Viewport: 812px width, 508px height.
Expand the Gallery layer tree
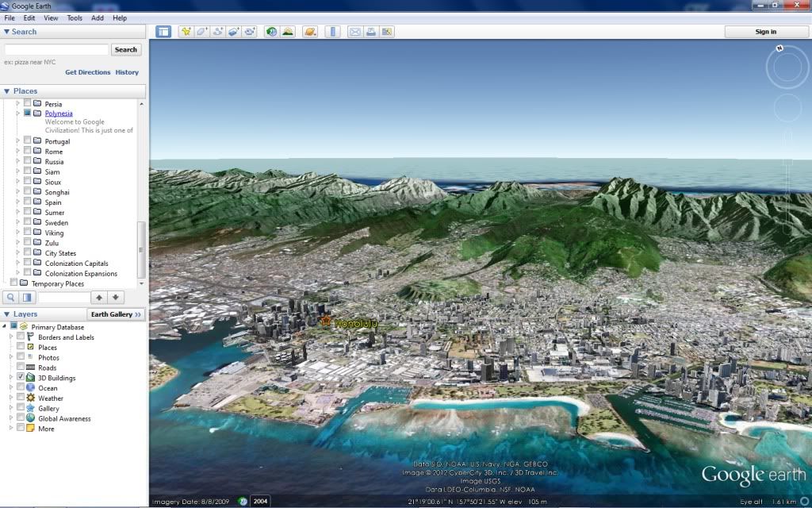point(11,408)
